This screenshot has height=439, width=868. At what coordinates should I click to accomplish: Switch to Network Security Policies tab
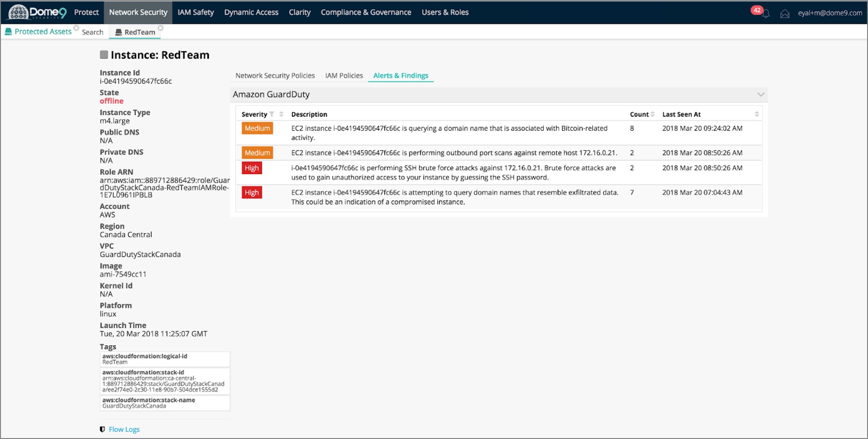275,75
